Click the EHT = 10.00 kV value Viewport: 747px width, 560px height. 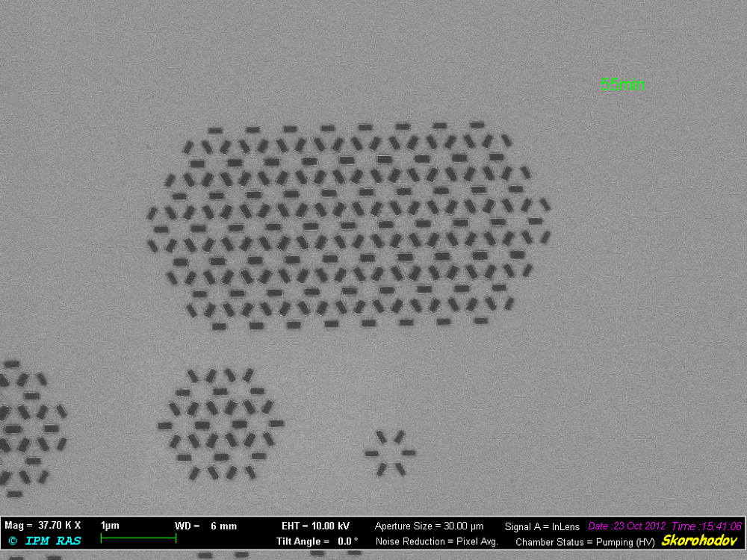(x=315, y=526)
